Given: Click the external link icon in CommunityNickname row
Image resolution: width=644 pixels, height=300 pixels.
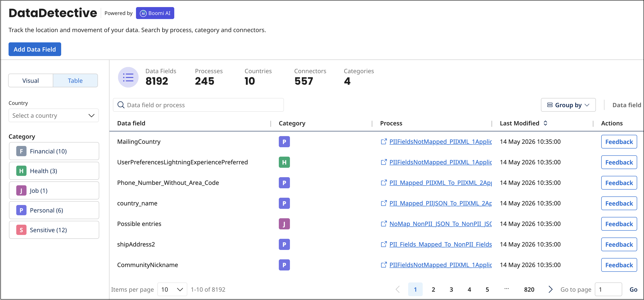Looking at the screenshot, I should pos(384,265).
